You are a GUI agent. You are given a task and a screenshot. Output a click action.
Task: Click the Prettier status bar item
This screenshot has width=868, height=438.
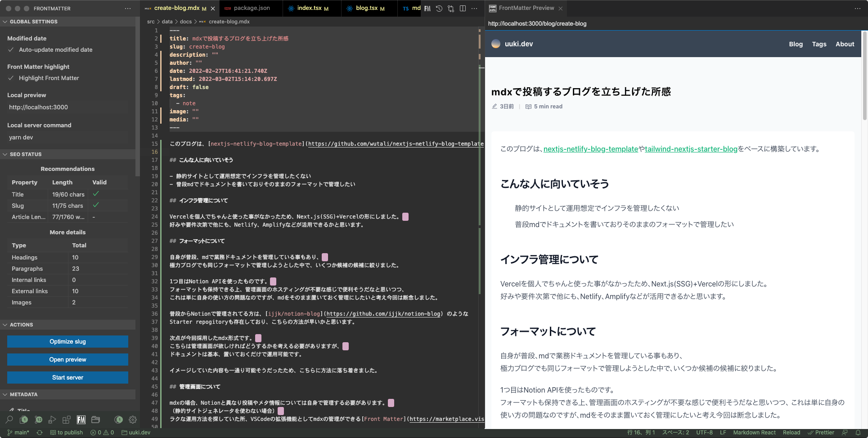point(821,433)
